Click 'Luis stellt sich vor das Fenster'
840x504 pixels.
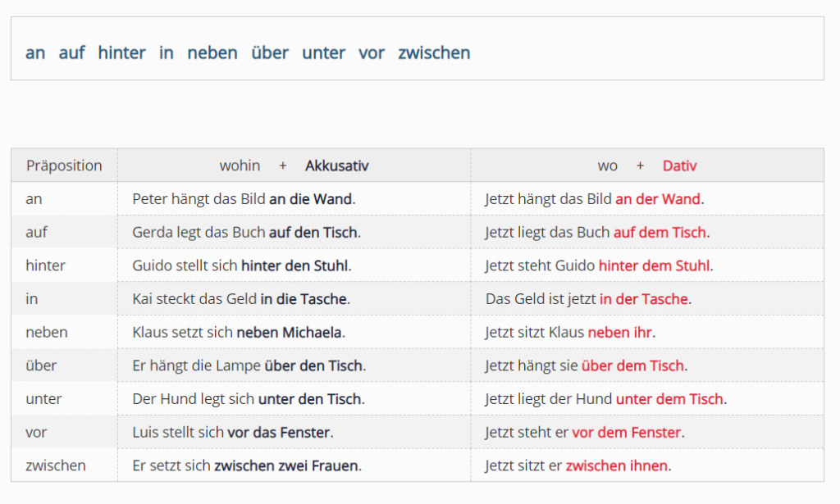pos(233,432)
